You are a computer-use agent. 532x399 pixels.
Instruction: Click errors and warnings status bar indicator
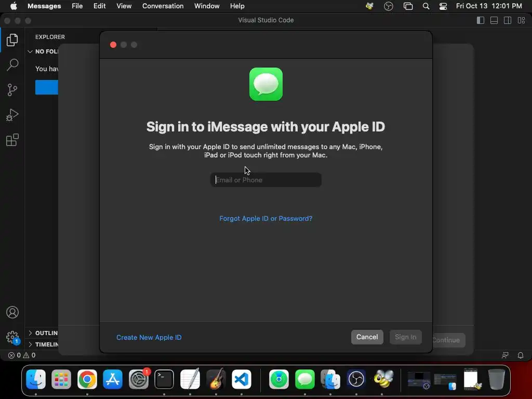tap(22, 355)
